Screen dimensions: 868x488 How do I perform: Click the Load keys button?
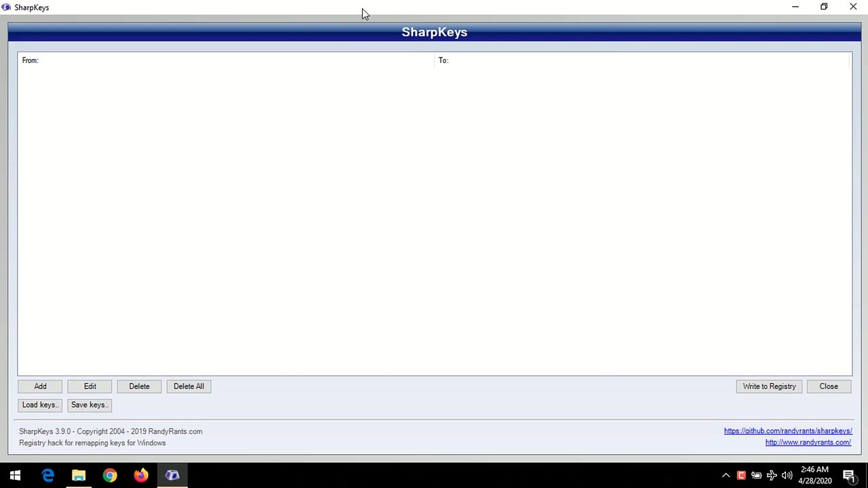click(x=39, y=405)
